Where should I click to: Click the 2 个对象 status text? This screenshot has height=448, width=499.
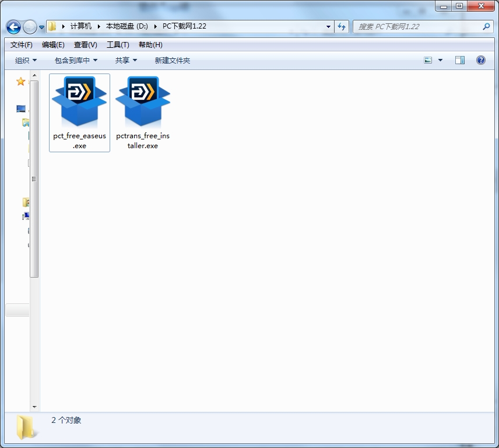66,421
